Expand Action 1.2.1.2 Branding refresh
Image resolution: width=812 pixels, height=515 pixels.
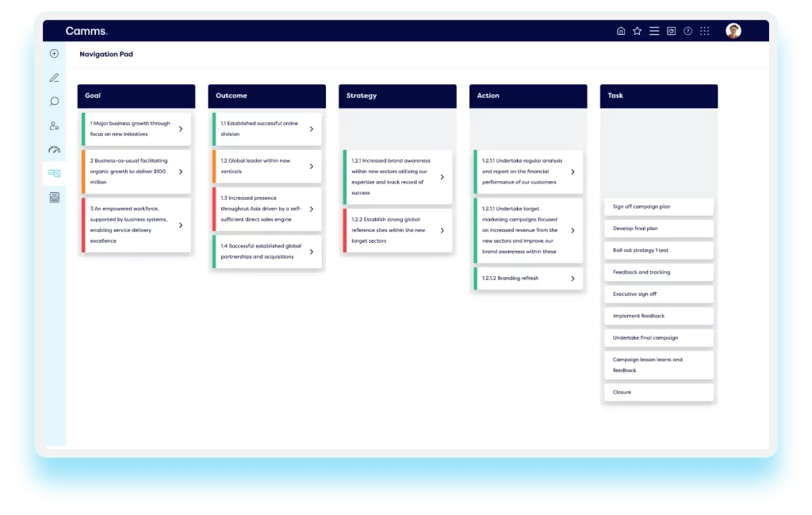[573, 279]
